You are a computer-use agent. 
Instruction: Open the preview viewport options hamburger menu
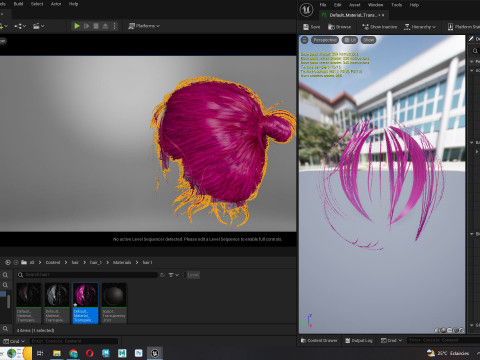point(304,40)
